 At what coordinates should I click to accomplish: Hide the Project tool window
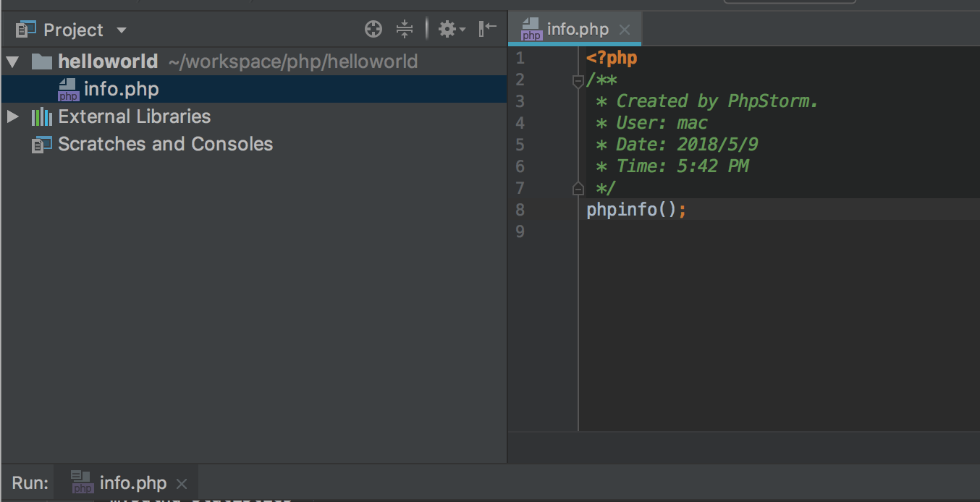click(488, 29)
